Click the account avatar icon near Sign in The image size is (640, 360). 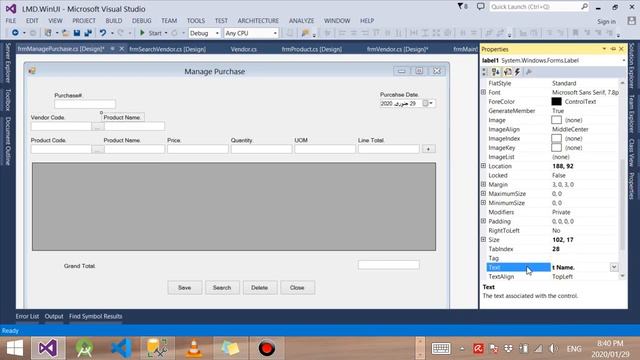pyautogui.click(x=631, y=21)
